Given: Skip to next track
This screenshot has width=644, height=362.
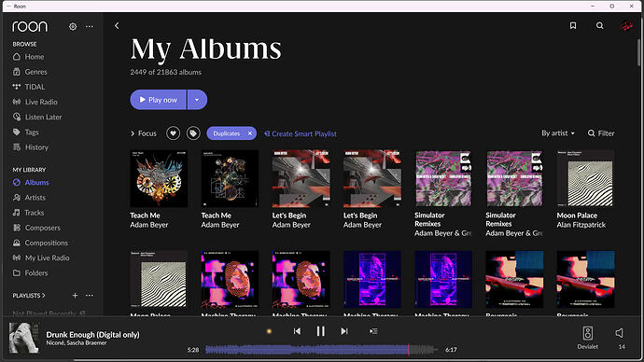Looking at the screenshot, I should pos(344,331).
